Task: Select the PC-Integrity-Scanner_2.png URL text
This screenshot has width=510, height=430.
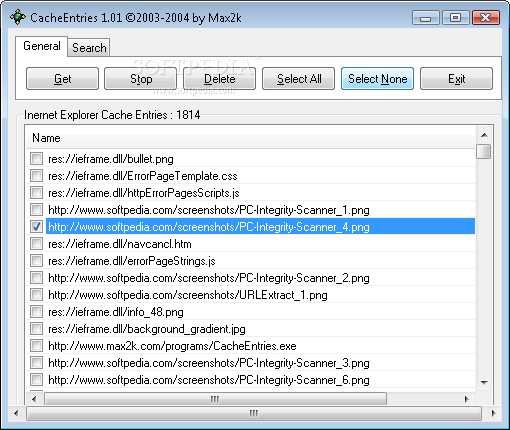Action: (x=209, y=278)
